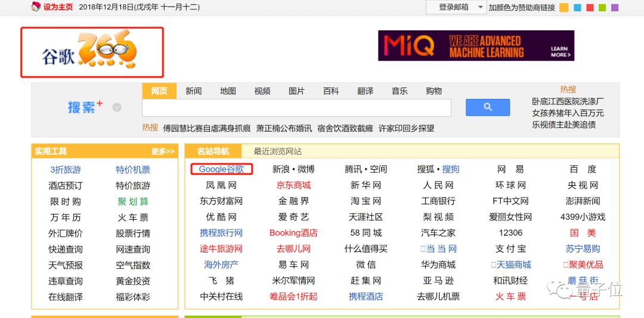Choose the green skin color swatch
This screenshot has width=644, height=318.
602,8
